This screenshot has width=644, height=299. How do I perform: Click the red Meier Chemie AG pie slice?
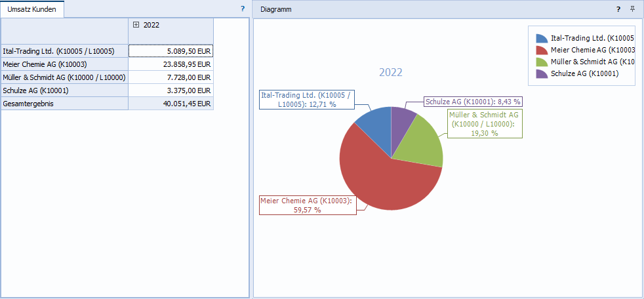pos(380,177)
